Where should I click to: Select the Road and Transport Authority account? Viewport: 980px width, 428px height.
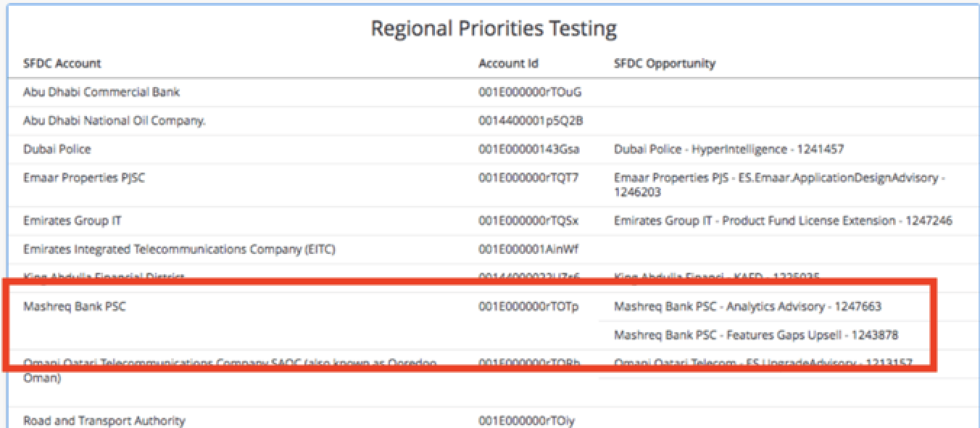(104, 421)
